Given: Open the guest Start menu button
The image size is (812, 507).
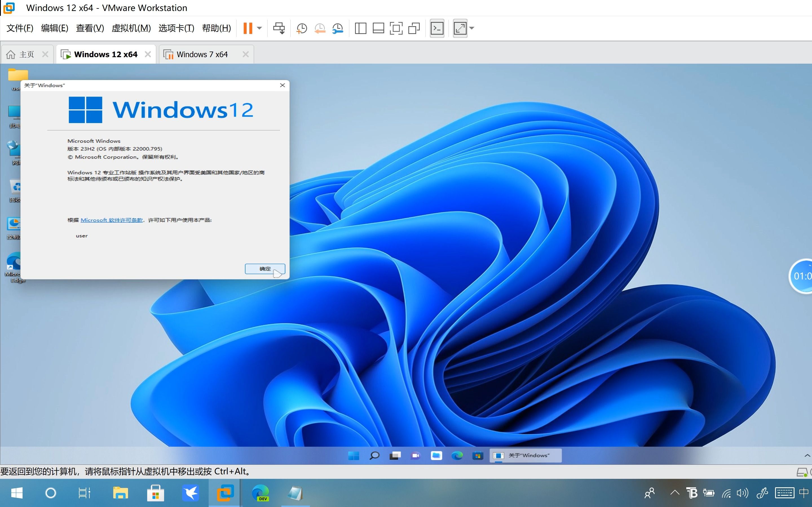Looking at the screenshot, I should tap(353, 455).
